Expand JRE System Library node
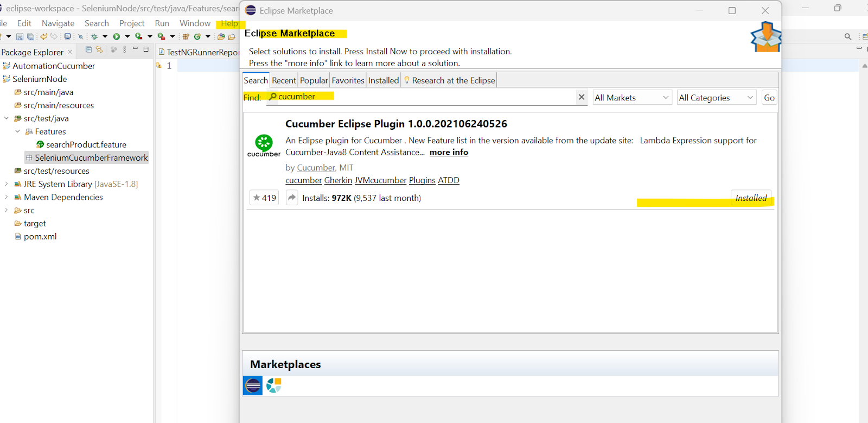This screenshot has width=868, height=423. pyautogui.click(x=6, y=184)
